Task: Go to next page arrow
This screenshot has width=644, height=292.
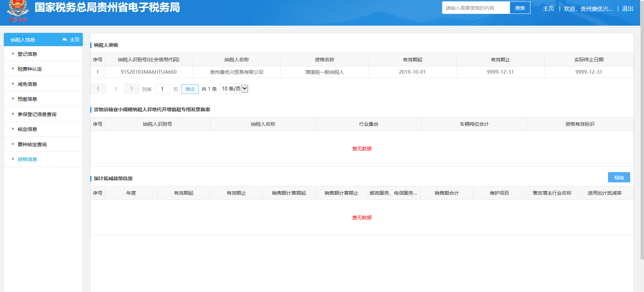Action: [131, 89]
